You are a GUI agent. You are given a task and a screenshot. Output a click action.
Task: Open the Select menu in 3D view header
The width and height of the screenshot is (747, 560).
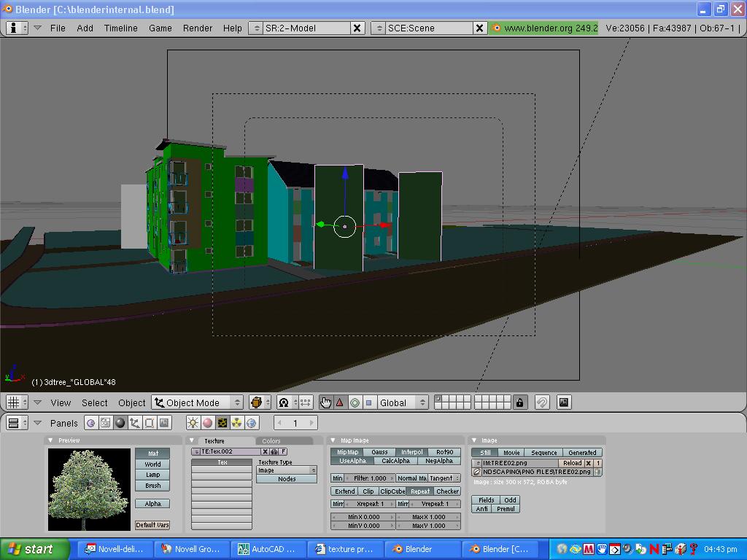(x=94, y=402)
